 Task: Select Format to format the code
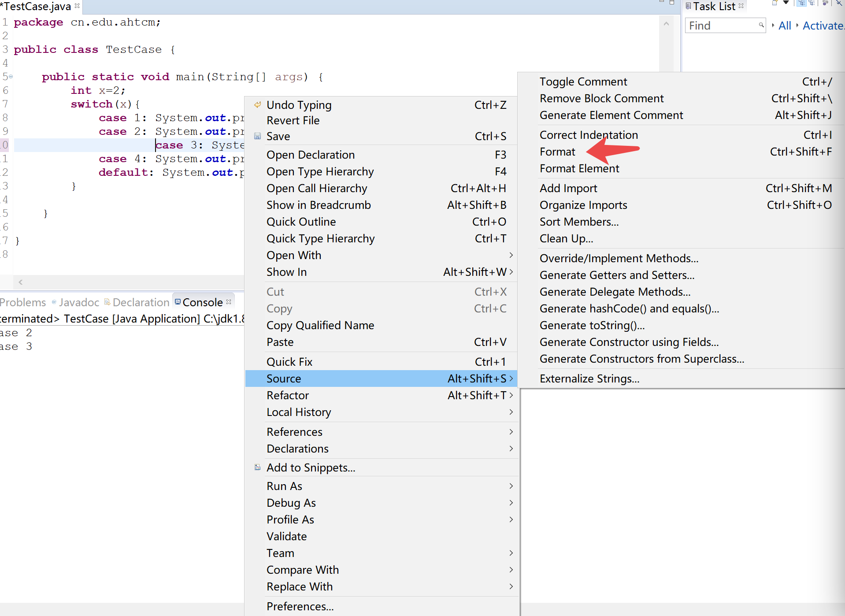pyautogui.click(x=558, y=152)
